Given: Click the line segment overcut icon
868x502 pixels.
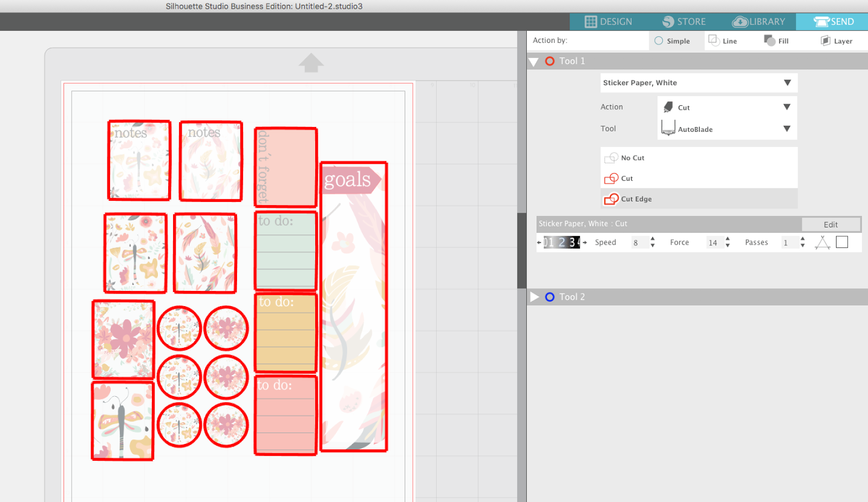Looking at the screenshot, I should click(822, 243).
